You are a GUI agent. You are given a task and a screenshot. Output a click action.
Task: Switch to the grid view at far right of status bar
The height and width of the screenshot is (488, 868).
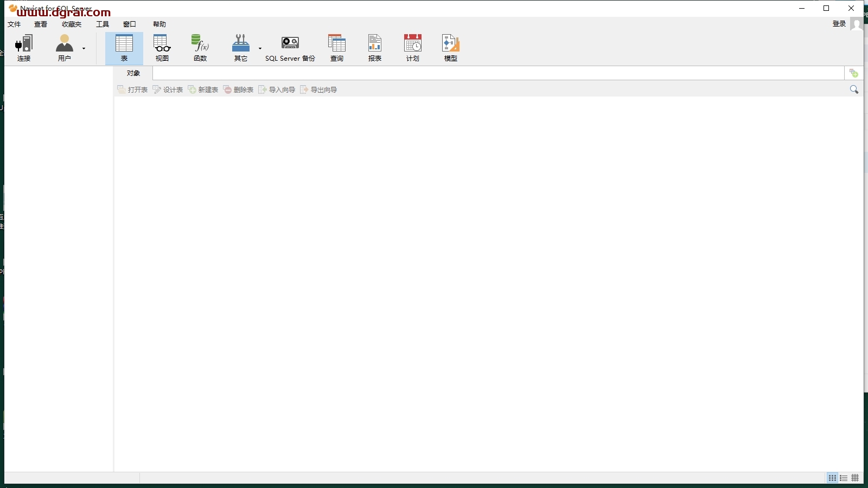(x=856, y=478)
